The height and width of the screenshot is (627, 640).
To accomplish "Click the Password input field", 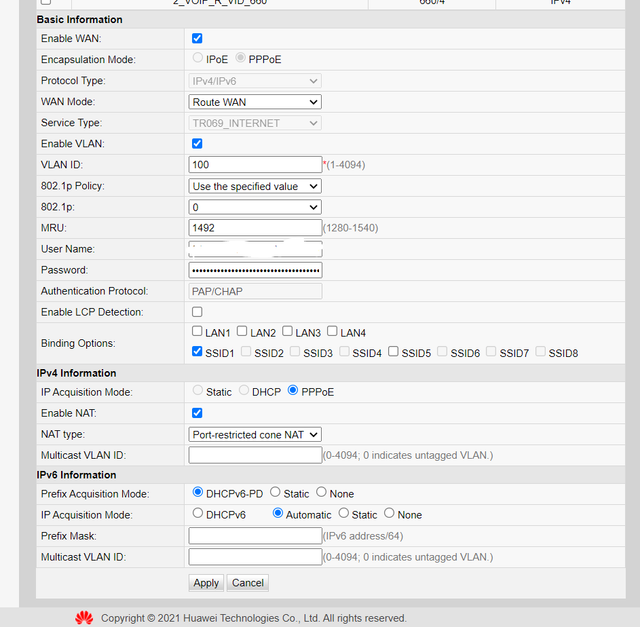I will click(255, 270).
